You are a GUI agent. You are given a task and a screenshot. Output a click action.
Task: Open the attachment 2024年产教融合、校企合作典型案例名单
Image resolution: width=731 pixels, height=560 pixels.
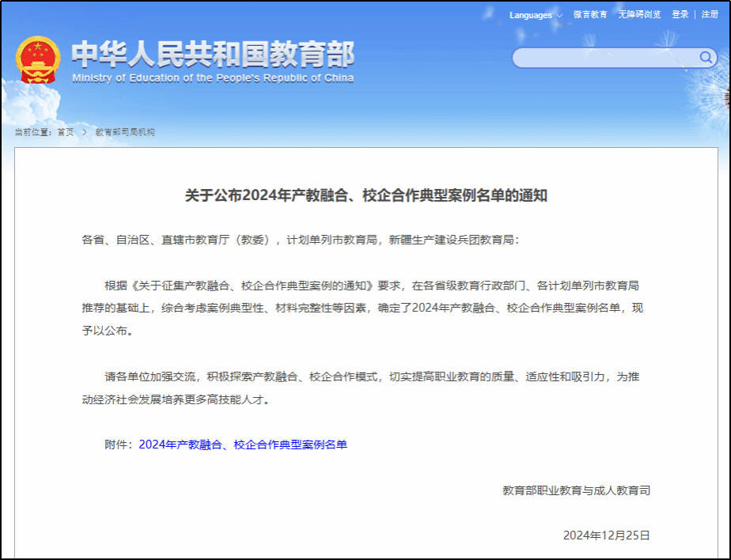point(243,445)
